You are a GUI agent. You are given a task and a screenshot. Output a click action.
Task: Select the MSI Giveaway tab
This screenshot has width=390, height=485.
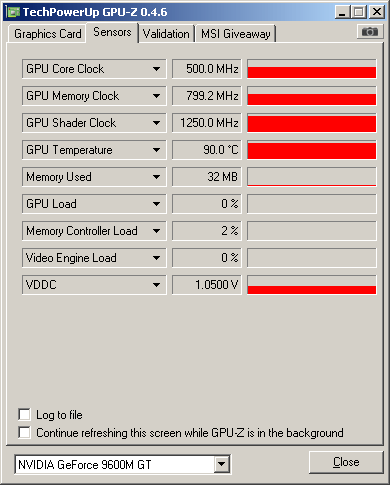[236, 34]
